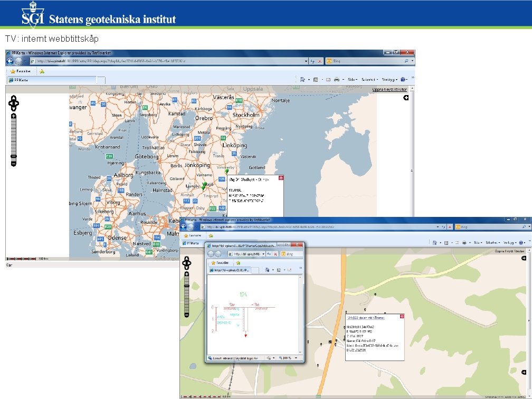Click 'Öppna i nytt fönster' link on upper map
The image size is (532, 399).
pyautogui.click(x=389, y=90)
